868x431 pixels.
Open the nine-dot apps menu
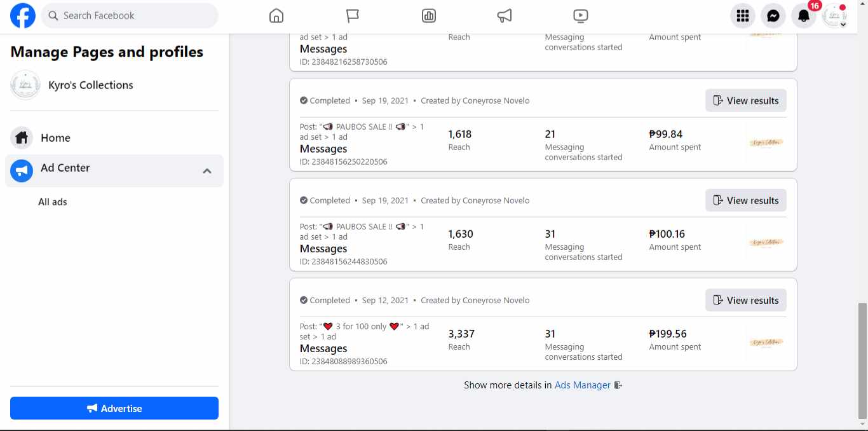[x=743, y=16]
